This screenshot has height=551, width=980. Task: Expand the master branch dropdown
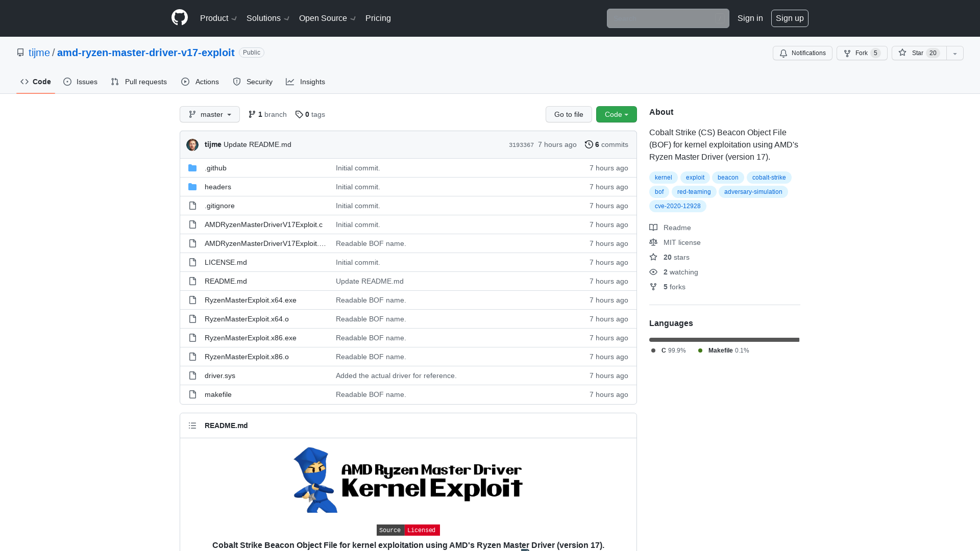[x=209, y=114]
